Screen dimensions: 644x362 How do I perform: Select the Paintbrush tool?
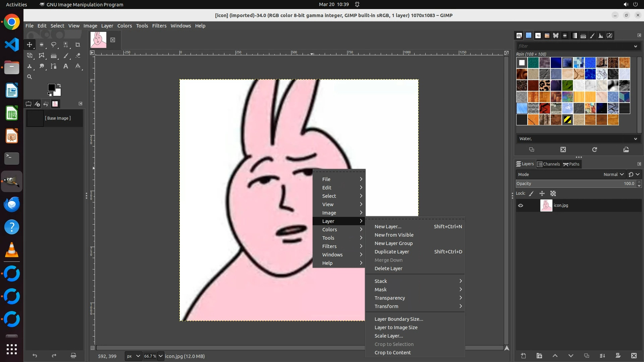tap(66, 56)
